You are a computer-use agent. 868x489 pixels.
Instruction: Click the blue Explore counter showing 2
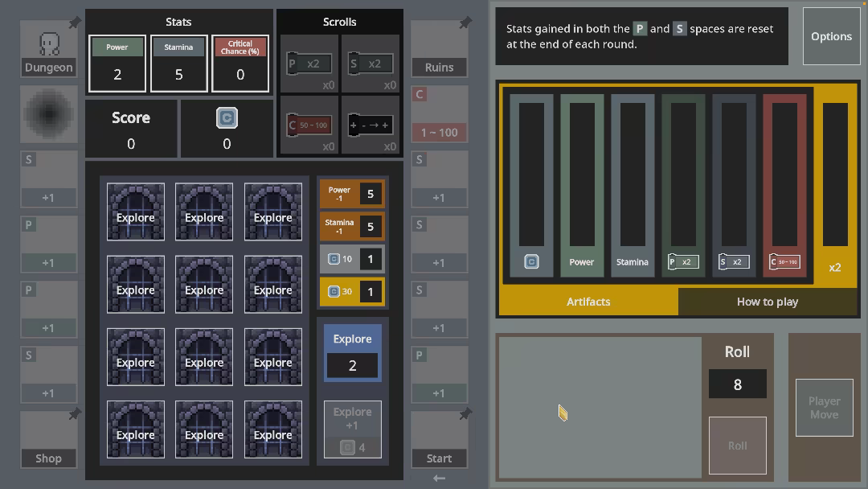tap(353, 353)
